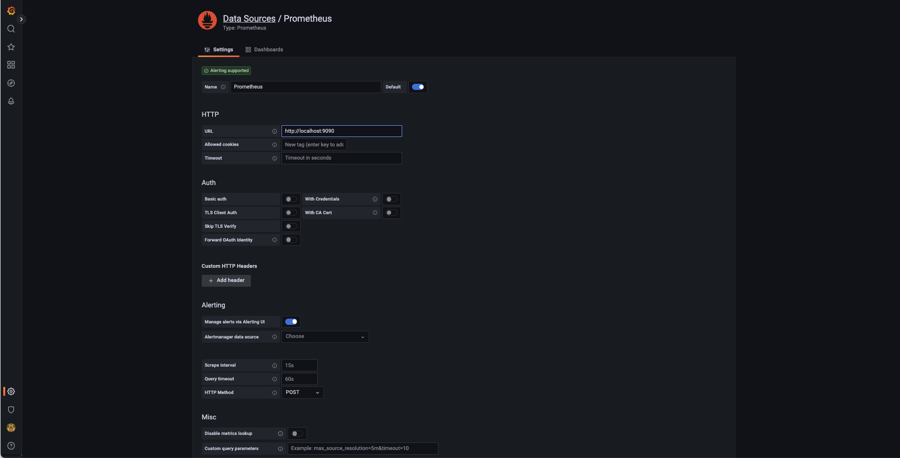This screenshot has height=458, width=900.
Task: Switch to the Dashboards tab
Action: click(x=264, y=50)
